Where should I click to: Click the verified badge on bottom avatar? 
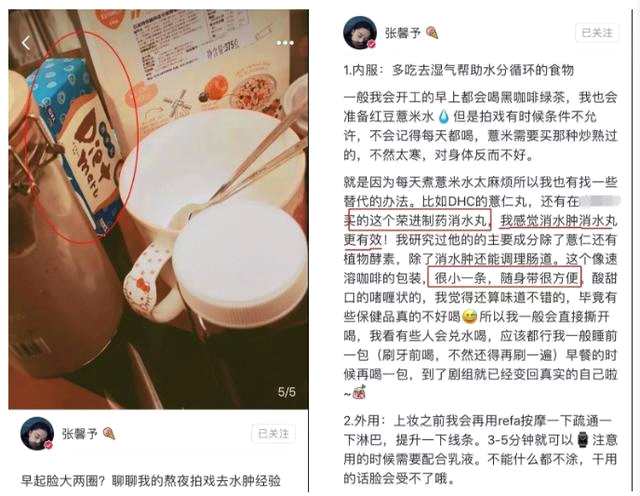(x=48, y=445)
